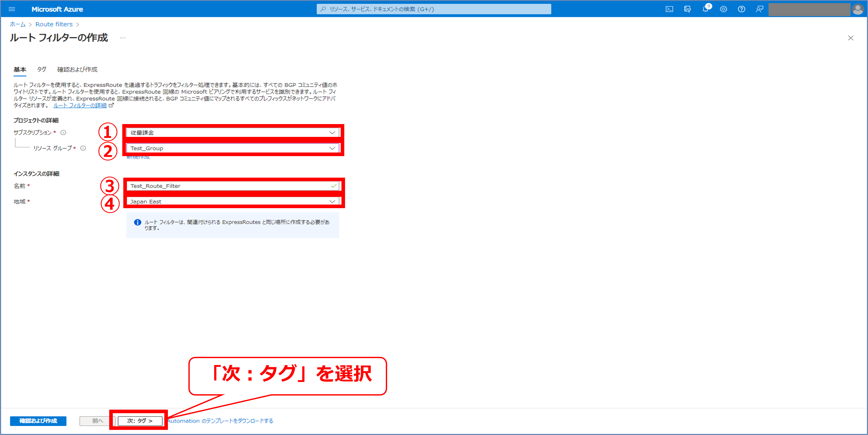Open the notifications bell
Screen dimensions: 868x435
705,9
